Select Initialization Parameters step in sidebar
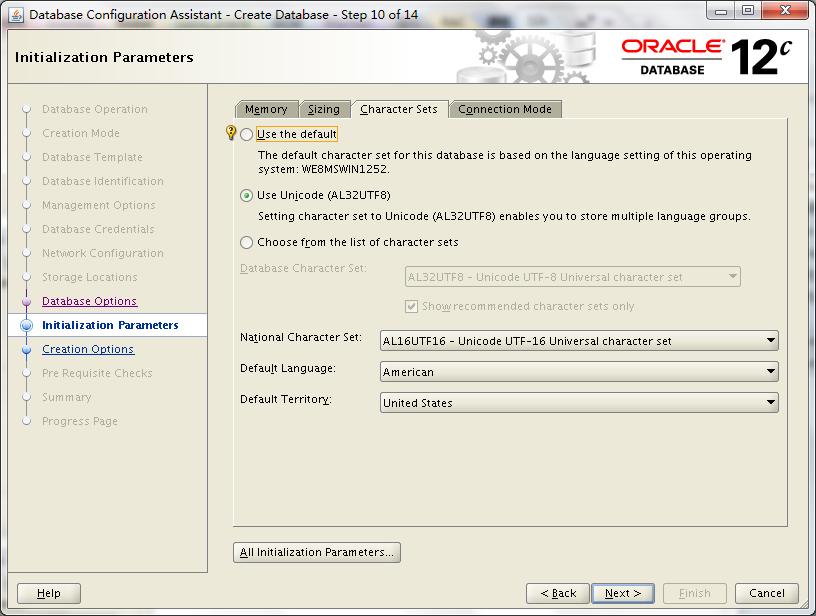This screenshot has height=616, width=816. tap(110, 325)
